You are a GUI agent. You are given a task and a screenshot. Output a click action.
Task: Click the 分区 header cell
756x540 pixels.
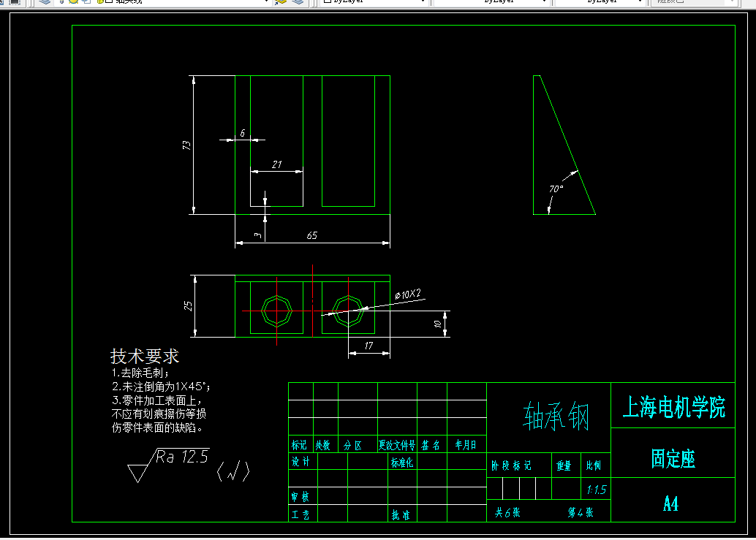pos(352,446)
